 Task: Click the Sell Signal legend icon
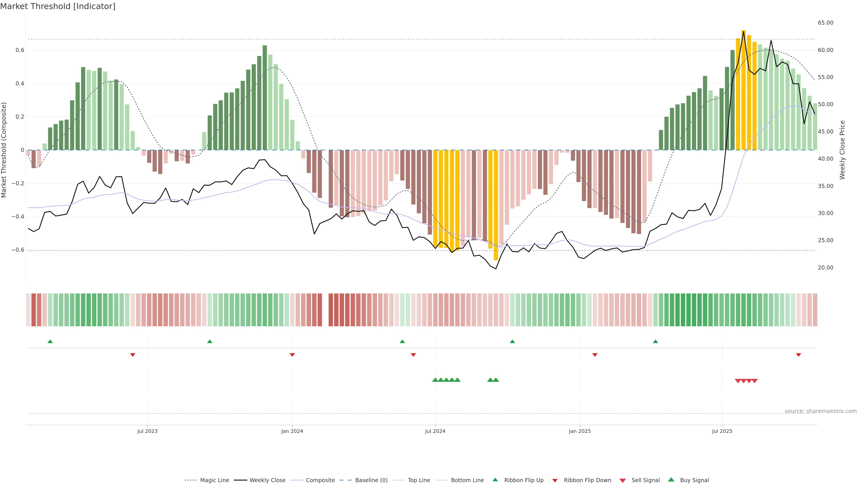pyautogui.click(x=623, y=481)
